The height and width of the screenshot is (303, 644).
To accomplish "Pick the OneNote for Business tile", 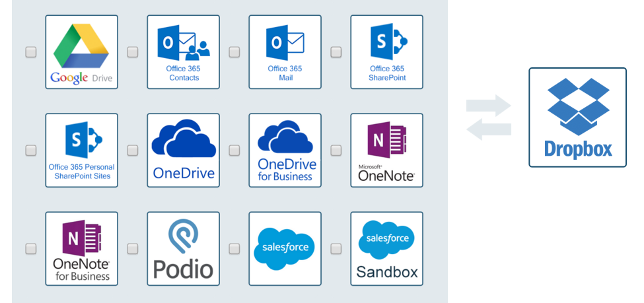I will pos(82,249).
